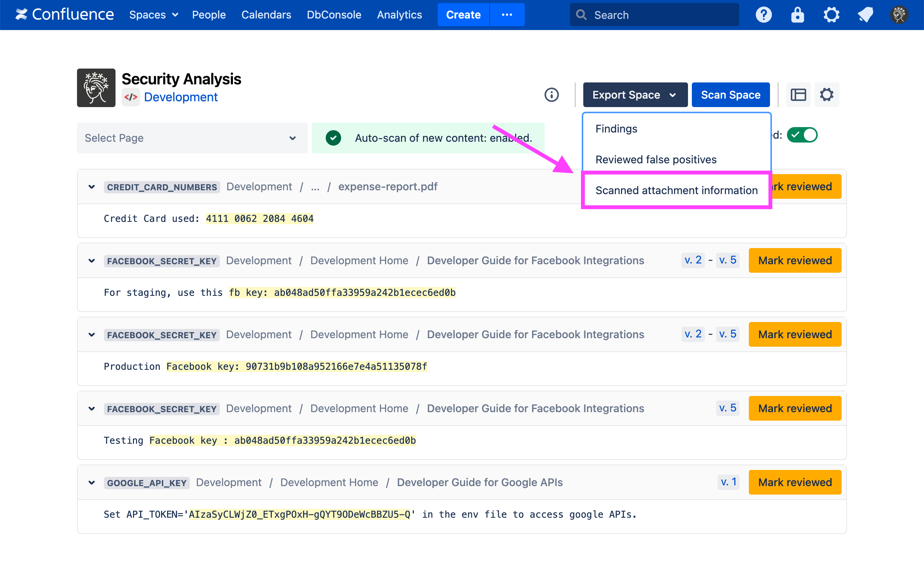Select Scanned attachment information option

pyautogui.click(x=676, y=190)
